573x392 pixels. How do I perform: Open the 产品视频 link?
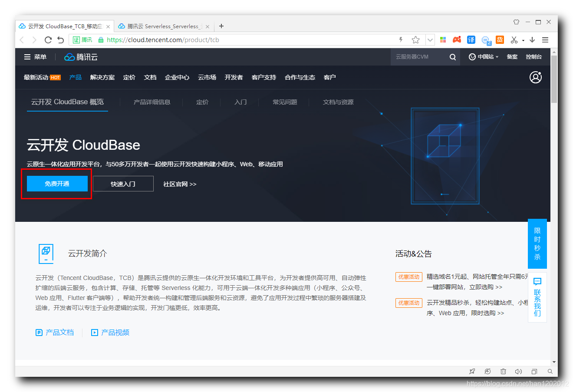[x=110, y=333]
